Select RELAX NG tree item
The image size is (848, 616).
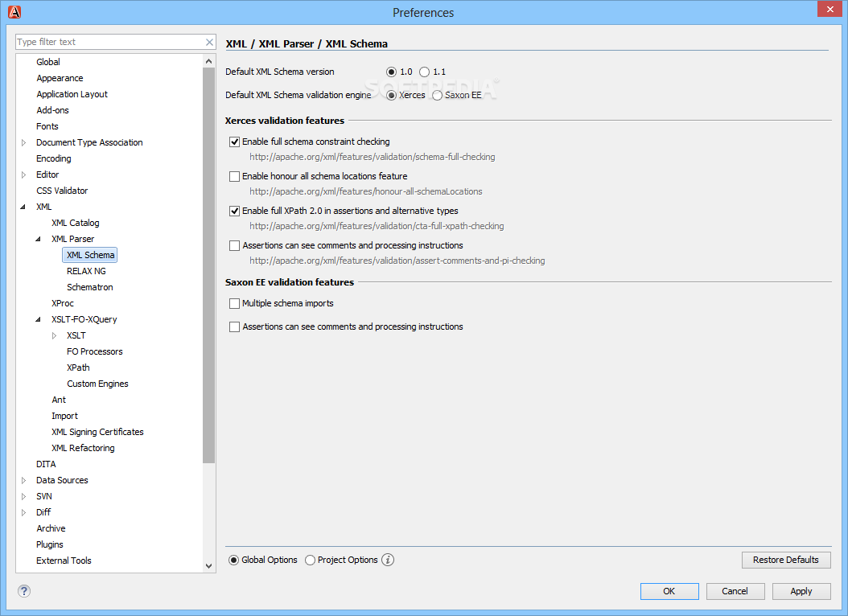pyautogui.click(x=87, y=271)
